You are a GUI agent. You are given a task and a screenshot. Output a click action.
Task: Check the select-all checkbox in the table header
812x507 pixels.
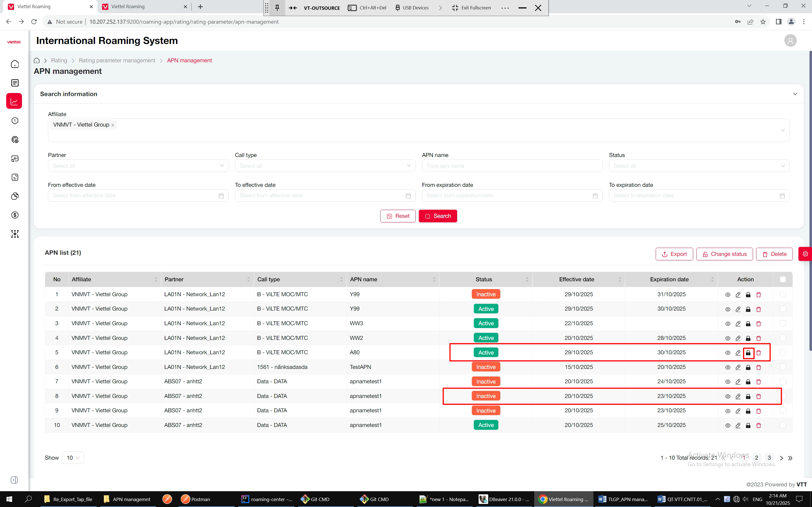(783, 279)
